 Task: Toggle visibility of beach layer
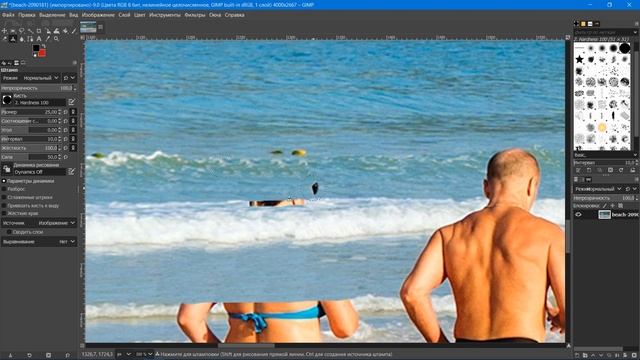click(578, 214)
